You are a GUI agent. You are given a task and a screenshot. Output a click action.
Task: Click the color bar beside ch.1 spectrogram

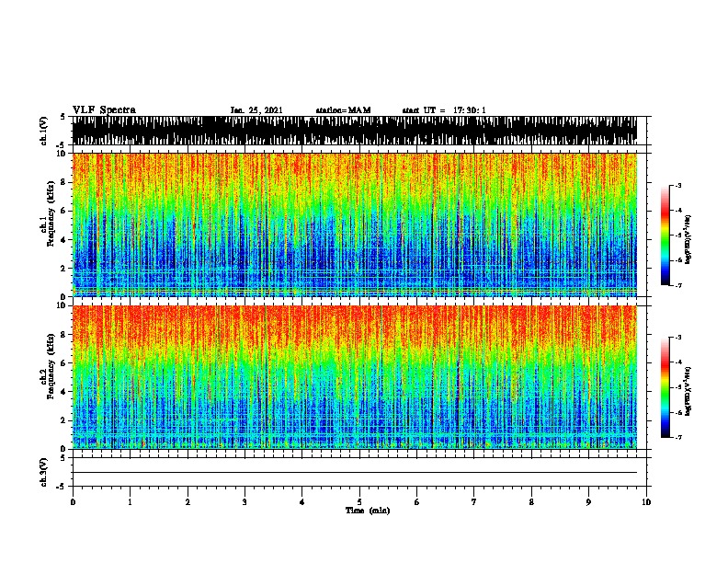pos(665,236)
